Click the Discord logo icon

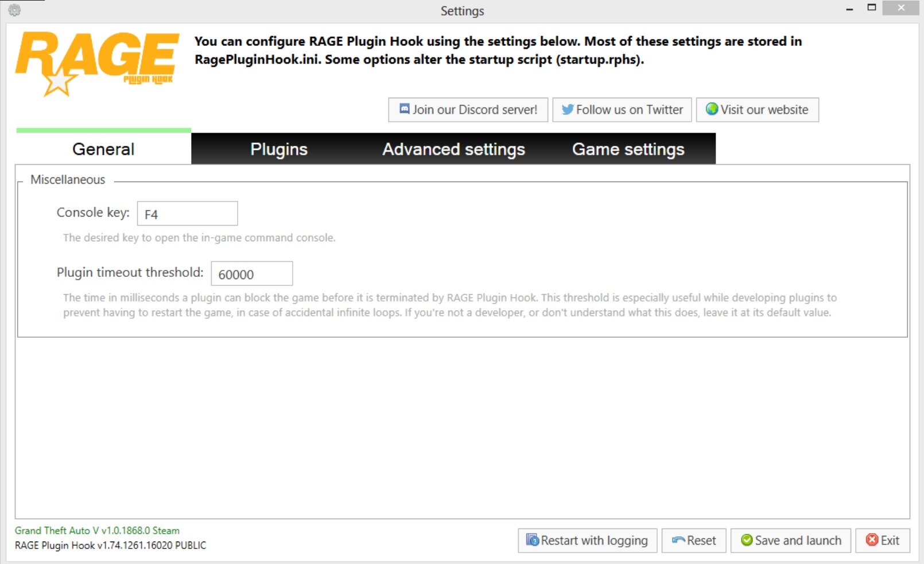tap(405, 109)
